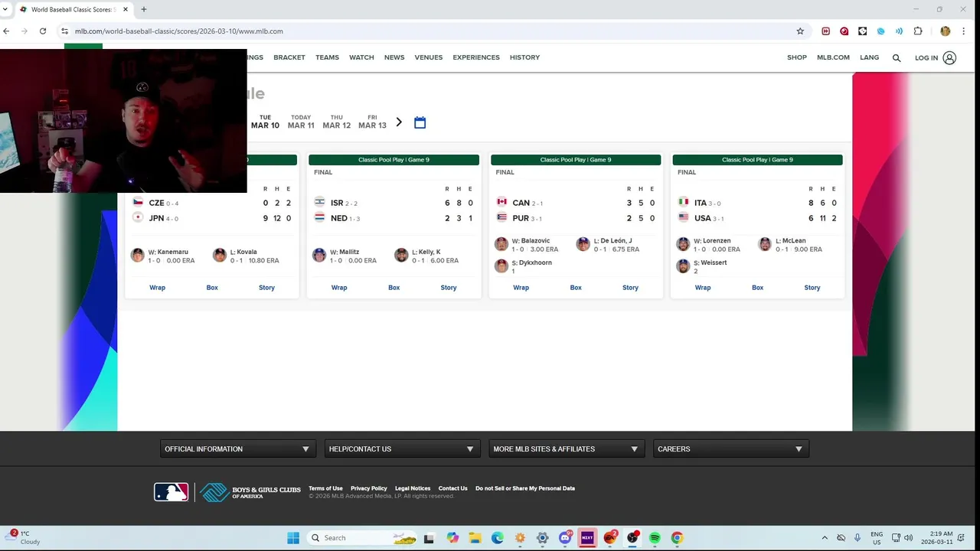Go to the next dates arrow
Image resolution: width=980 pixels, height=551 pixels.
[398, 122]
